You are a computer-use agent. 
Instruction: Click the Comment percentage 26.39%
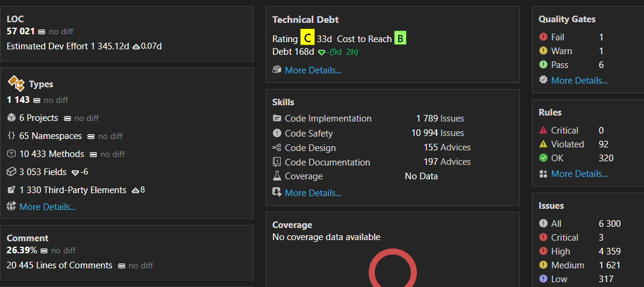[x=22, y=250]
